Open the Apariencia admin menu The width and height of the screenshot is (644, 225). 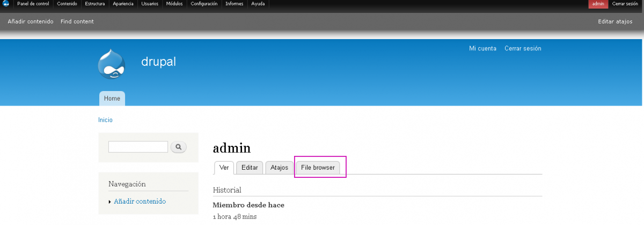123,4
